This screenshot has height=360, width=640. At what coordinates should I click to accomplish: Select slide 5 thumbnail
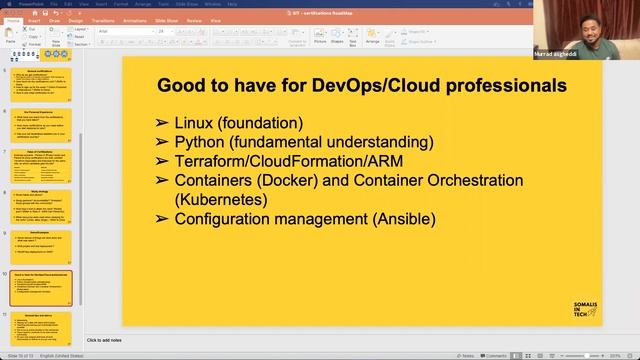(x=41, y=85)
